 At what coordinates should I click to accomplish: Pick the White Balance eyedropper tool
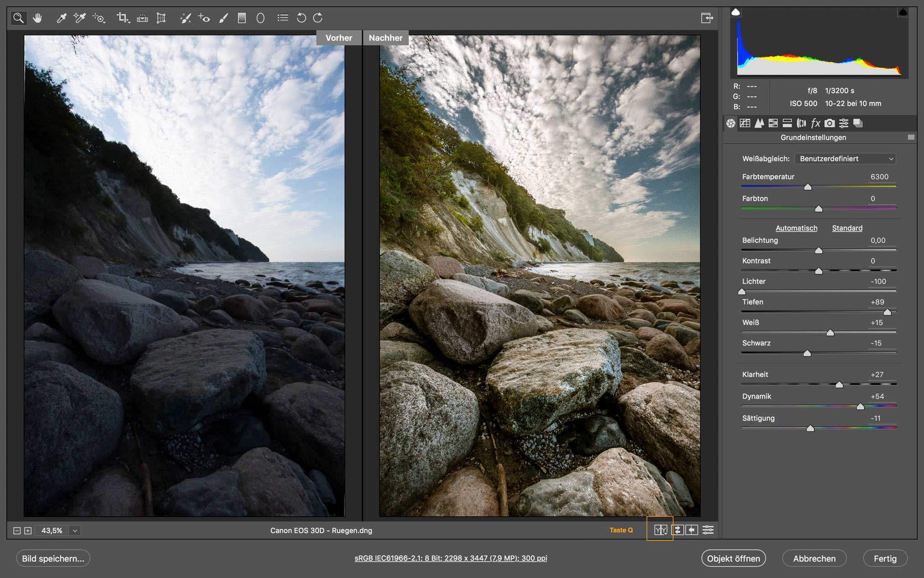point(61,18)
